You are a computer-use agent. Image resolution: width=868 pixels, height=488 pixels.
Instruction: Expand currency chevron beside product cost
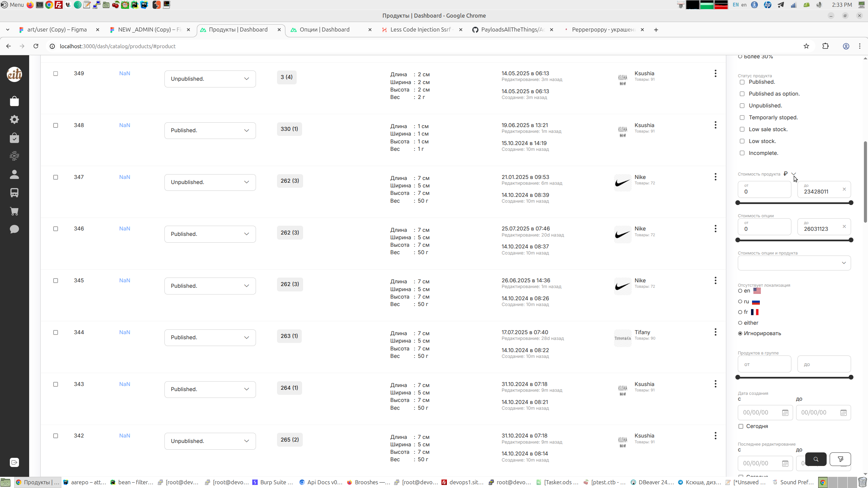(794, 174)
